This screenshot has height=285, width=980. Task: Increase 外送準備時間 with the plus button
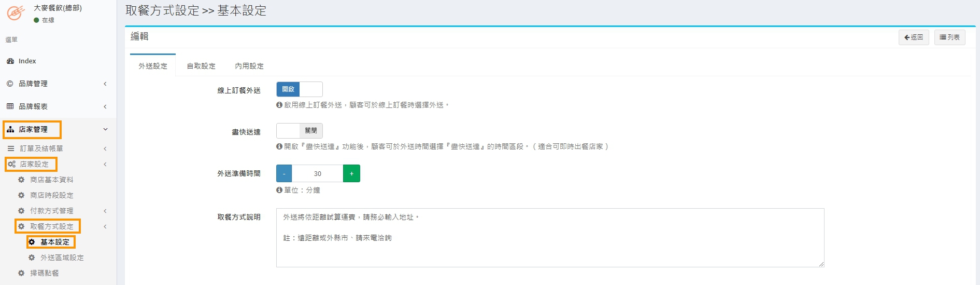(x=351, y=173)
